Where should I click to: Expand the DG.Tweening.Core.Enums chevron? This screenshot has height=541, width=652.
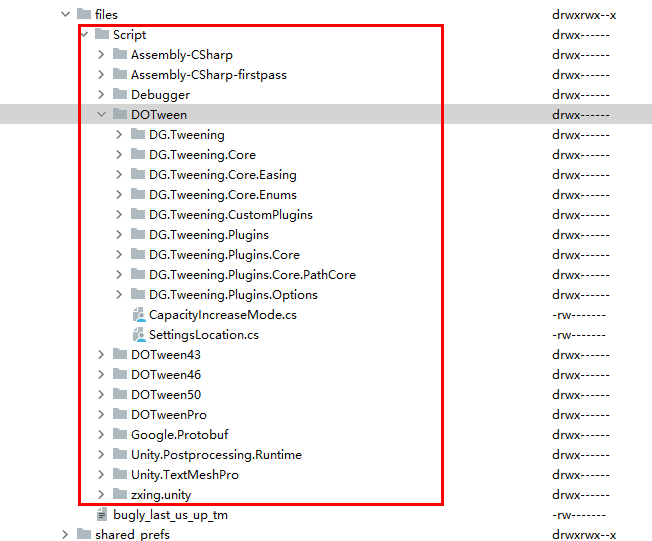tap(119, 194)
